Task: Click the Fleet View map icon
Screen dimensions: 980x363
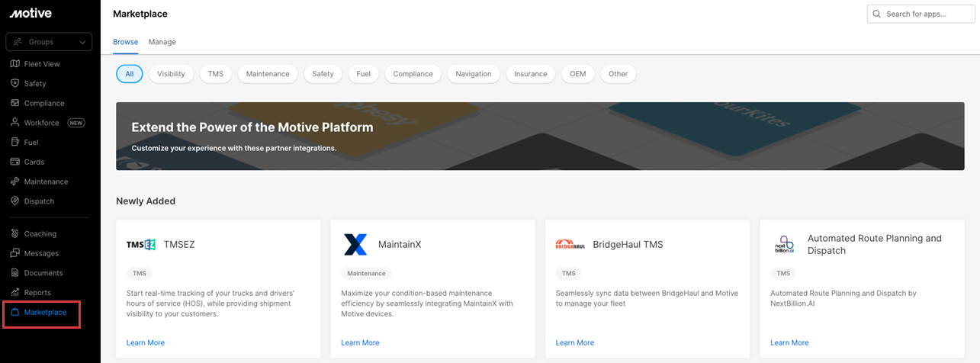Action: point(15,64)
